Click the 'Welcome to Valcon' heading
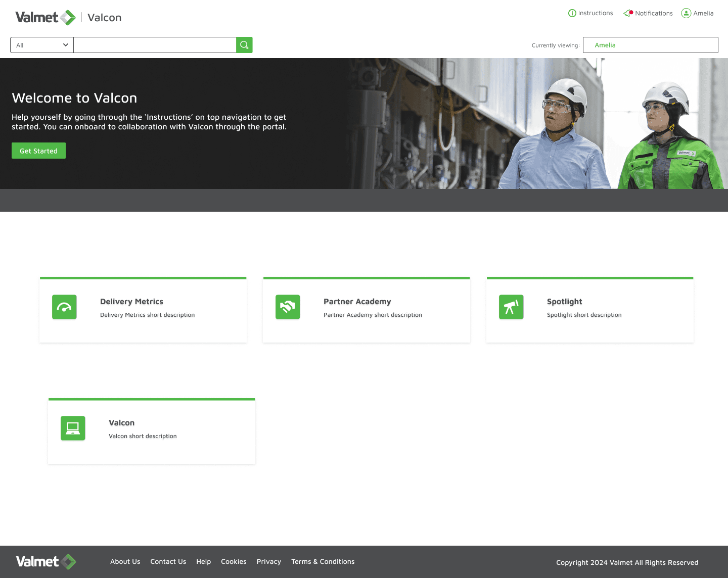This screenshot has width=728, height=578. (x=74, y=98)
